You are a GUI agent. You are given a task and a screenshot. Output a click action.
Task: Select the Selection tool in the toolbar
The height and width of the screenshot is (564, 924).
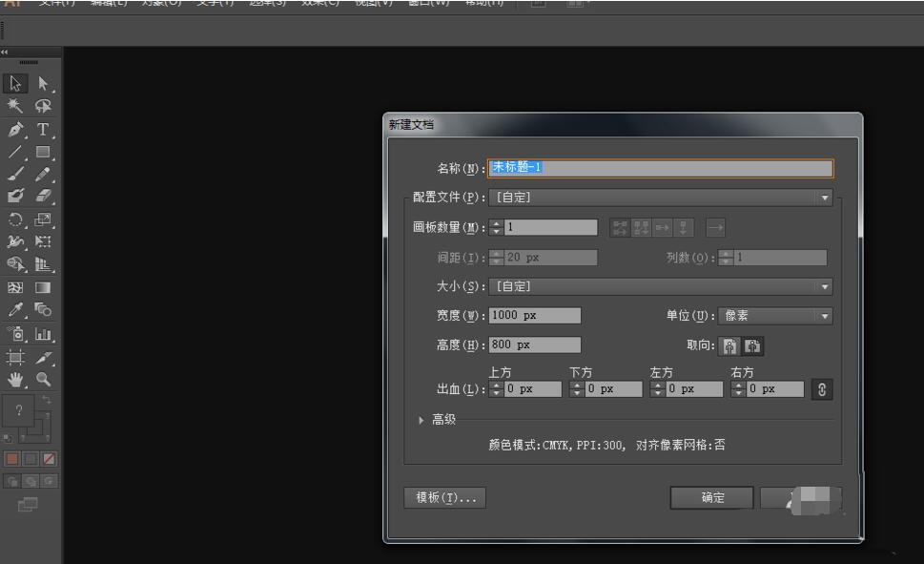(14, 84)
